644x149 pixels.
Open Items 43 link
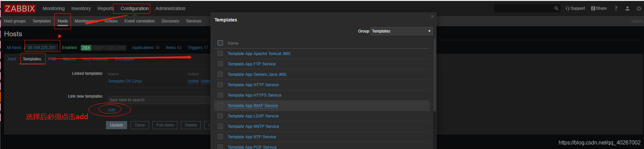tap(174, 48)
